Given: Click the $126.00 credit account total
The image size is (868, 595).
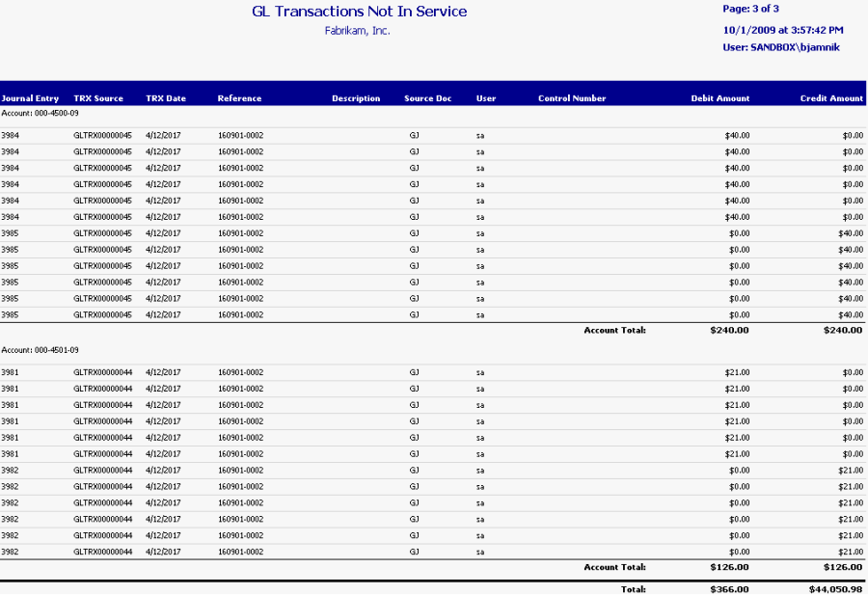Looking at the screenshot, I should click(x=843, y=567).
